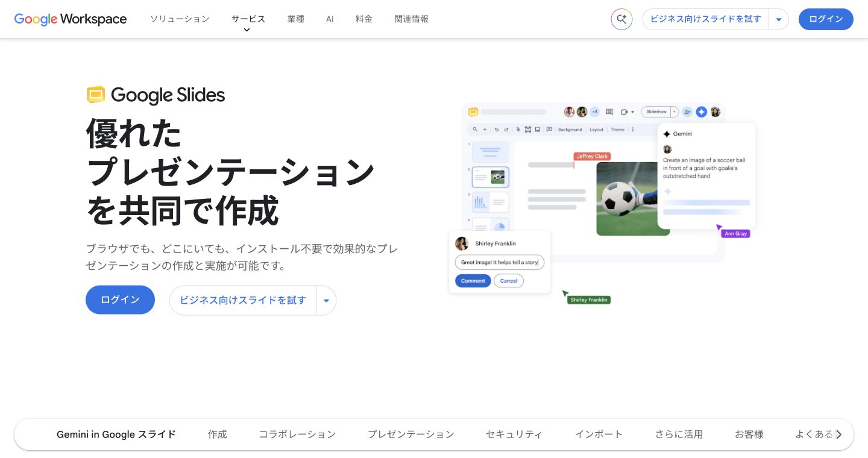Viewport: 868px width, 458px height.
Task: Open the AI search sparkle icon
Action: (x=621, y=19)
